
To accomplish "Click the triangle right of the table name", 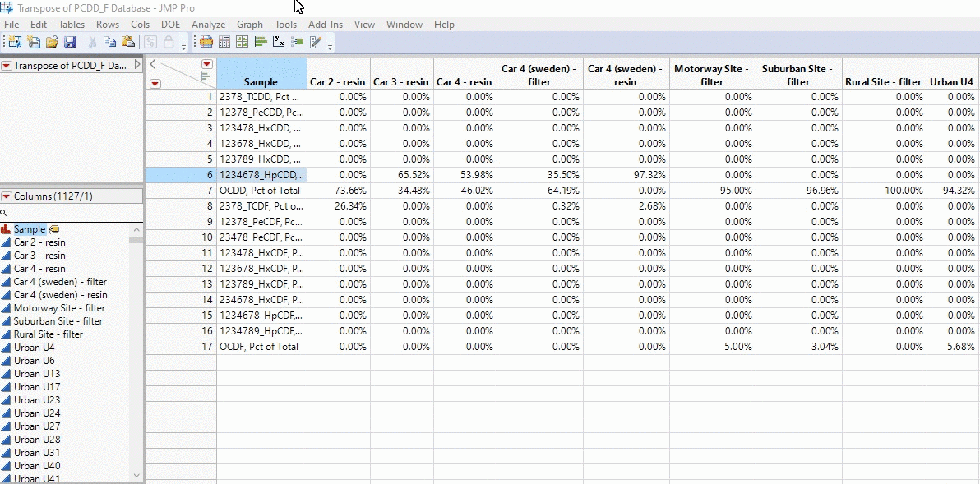I will tap(137, 65).
